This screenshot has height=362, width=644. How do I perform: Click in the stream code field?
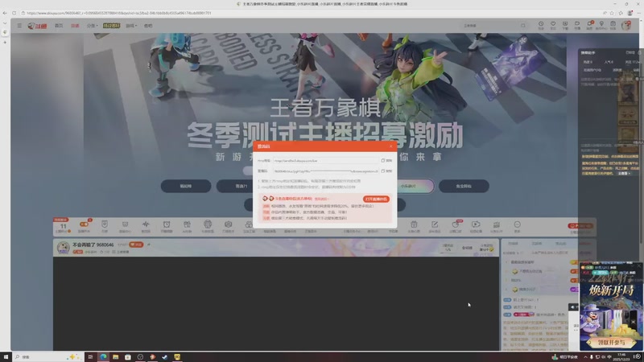click(326, 171)
